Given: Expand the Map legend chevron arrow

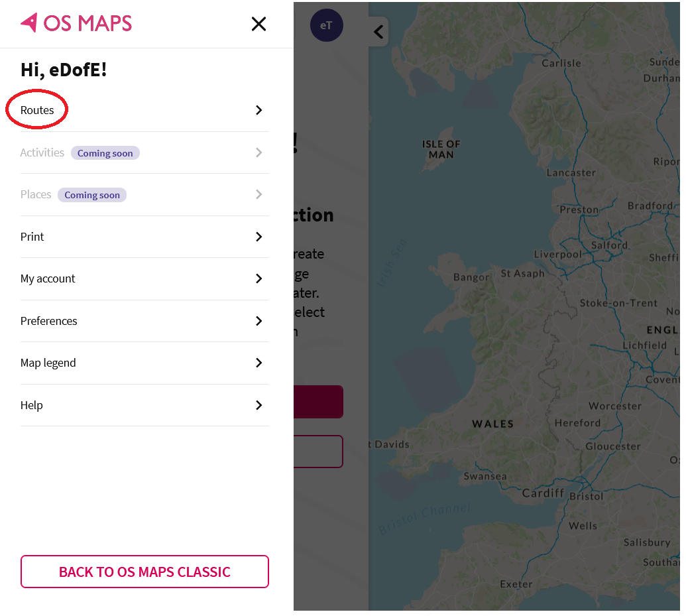Looking at the screenshot, I should coord(258,363).
